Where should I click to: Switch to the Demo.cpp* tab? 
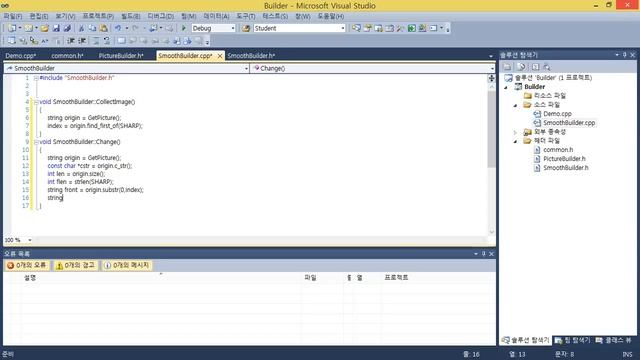[21, 56]
